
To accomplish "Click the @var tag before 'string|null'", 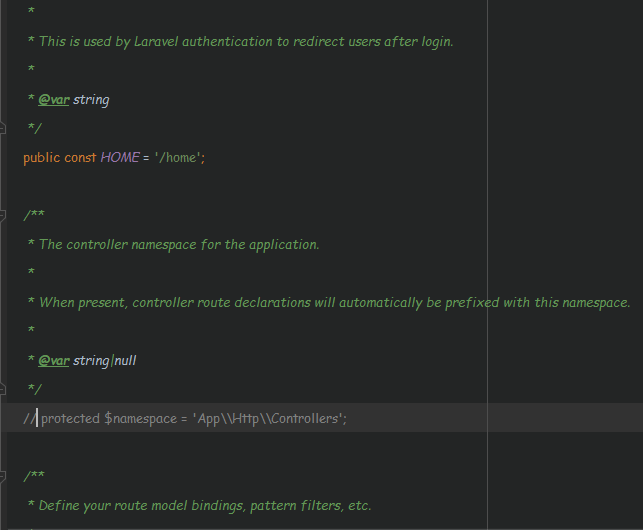I will point(54,360).
